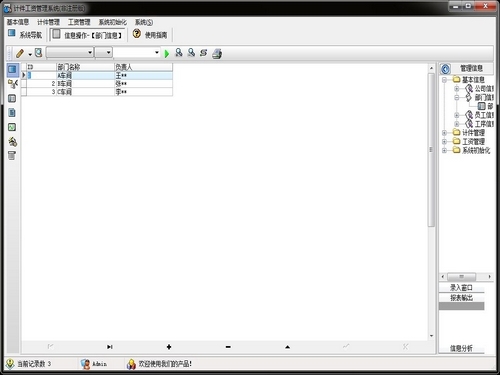
Task: Open the first field combo box
Action: pos(70,53)
